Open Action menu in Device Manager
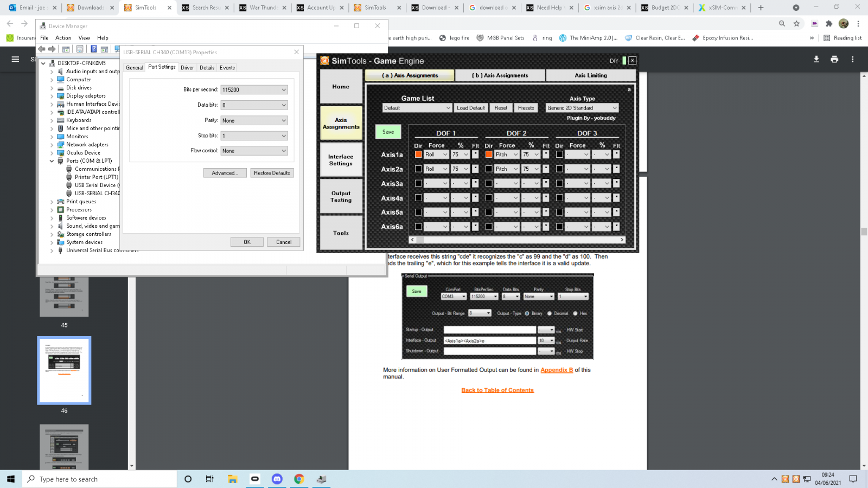Image resolution: width=868 pixels, height=488 pixels. point(63,38)
